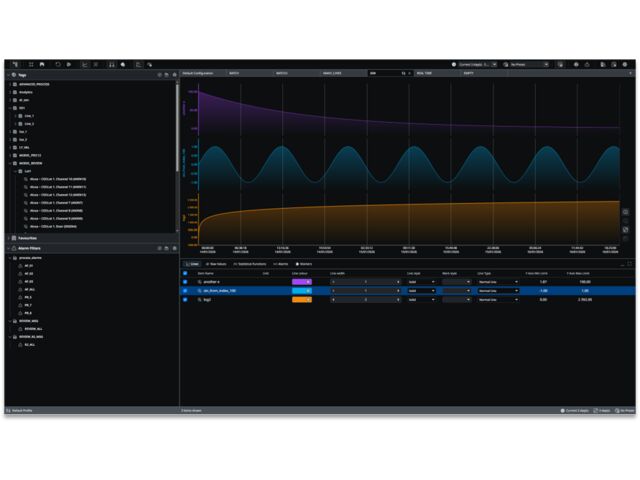
Task: Click the Tags panel header icon
Action: click(x=13, y=75)
